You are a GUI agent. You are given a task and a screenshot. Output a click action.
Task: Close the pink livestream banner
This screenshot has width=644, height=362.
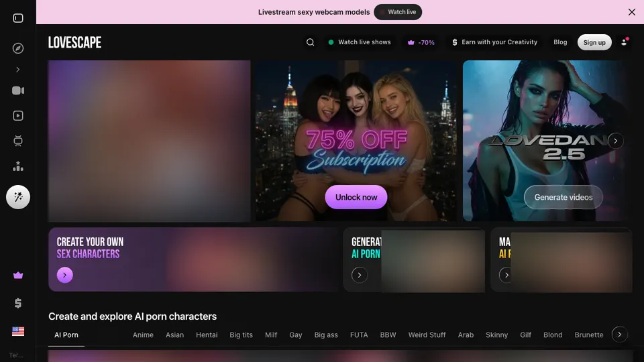(632, 12)
